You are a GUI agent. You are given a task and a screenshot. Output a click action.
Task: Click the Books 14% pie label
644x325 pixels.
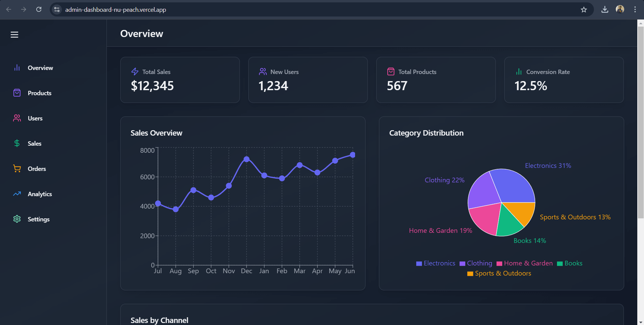click(x=530, y=241)
